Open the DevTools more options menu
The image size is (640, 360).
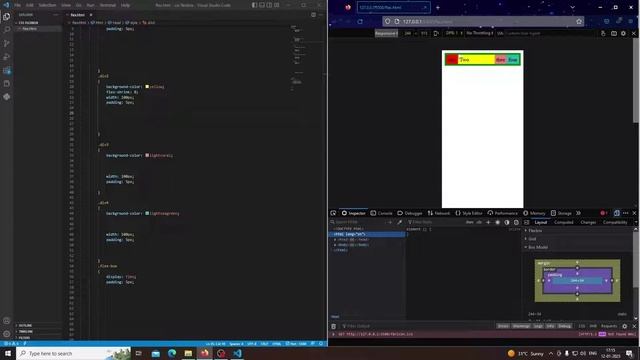(625, 213)
